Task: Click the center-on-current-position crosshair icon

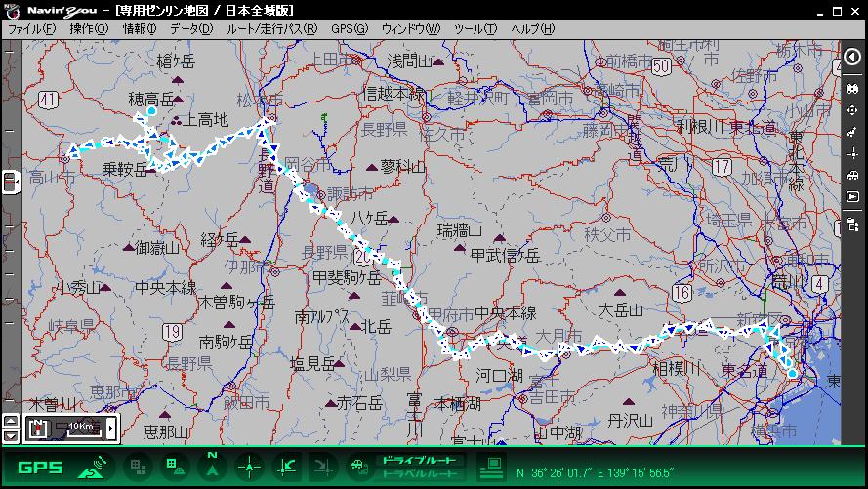Action: coord(249,467)
